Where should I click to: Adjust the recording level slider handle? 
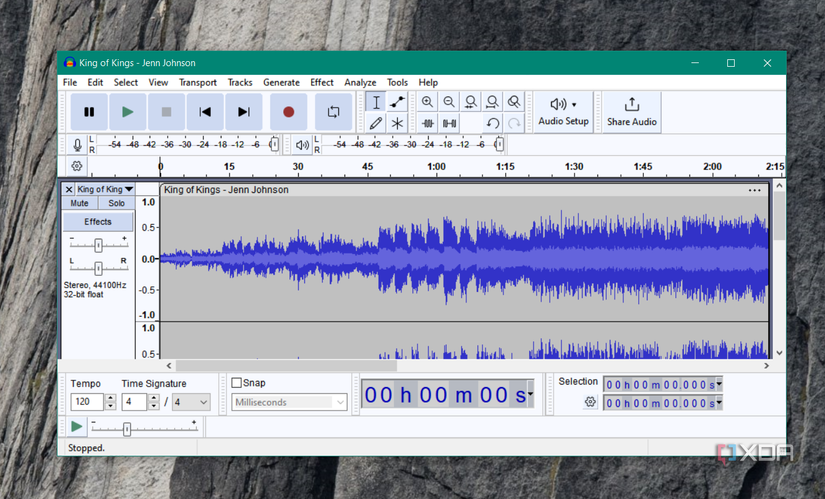point(274,144)
